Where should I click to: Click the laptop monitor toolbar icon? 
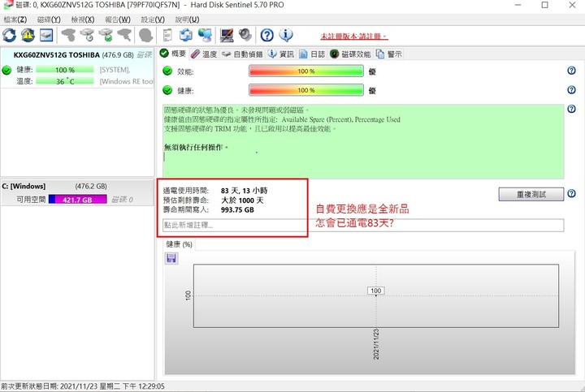coord(227,35)
